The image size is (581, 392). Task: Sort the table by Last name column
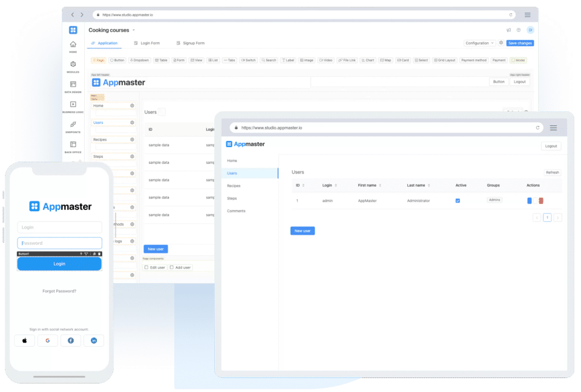point(428,185)
